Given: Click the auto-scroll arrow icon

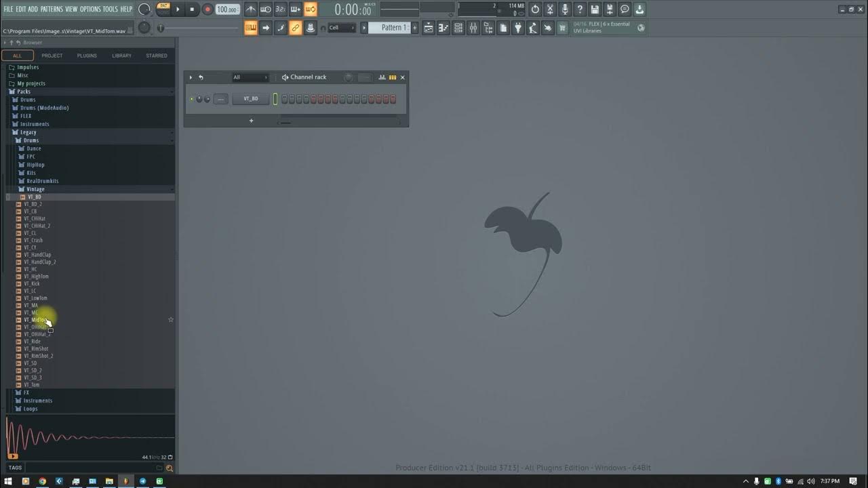Looking at the screenshot, I should [x=266, y=28].
